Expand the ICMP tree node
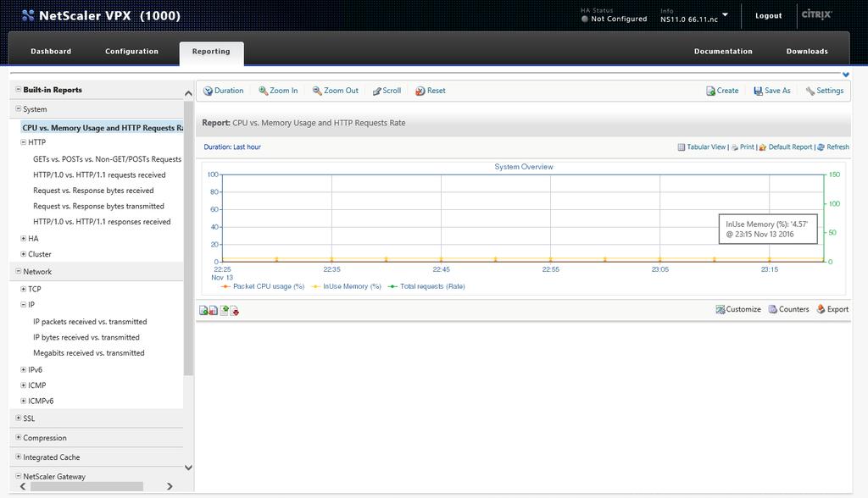Image resolution: width=868 pixels, height=498 pixels. (23, 385)
